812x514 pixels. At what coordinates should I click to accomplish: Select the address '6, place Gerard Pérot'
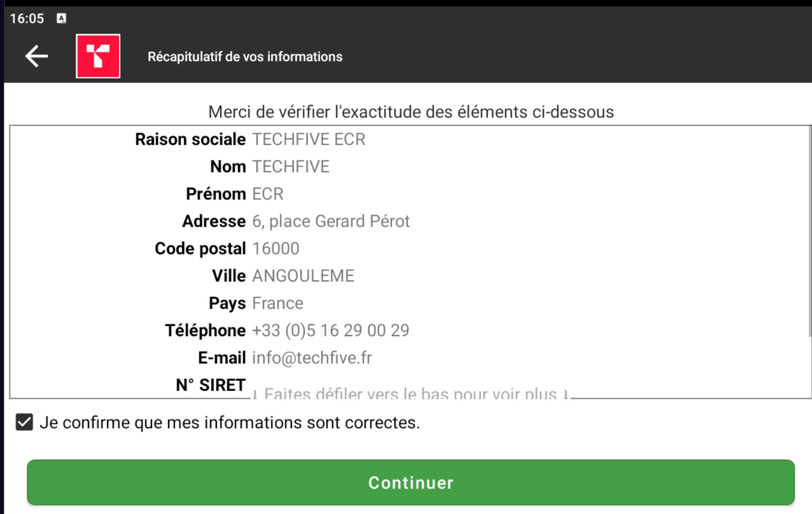(331, 221)
